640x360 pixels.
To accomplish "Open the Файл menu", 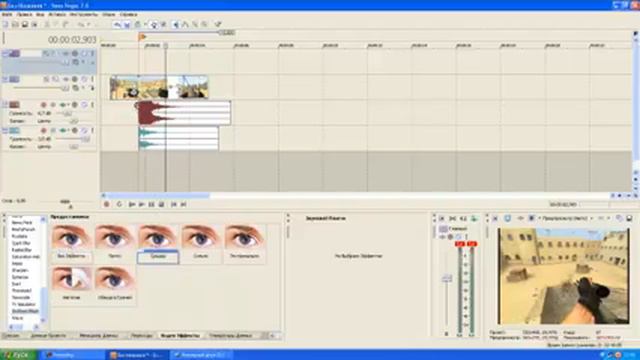I will click(7, 15).
